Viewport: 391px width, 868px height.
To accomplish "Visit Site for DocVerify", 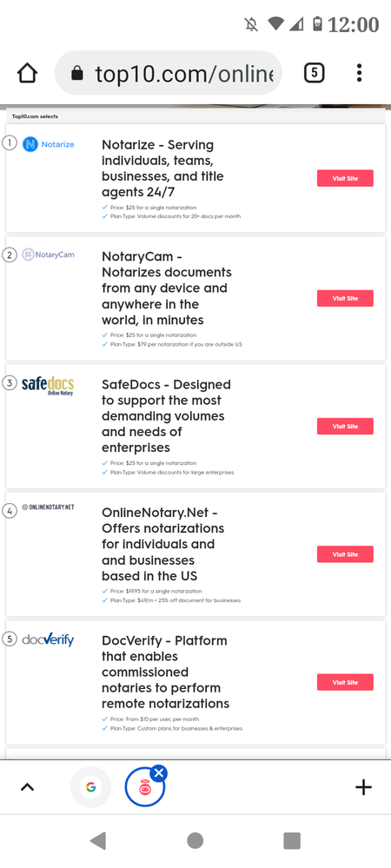I will (x=345, y=682).
